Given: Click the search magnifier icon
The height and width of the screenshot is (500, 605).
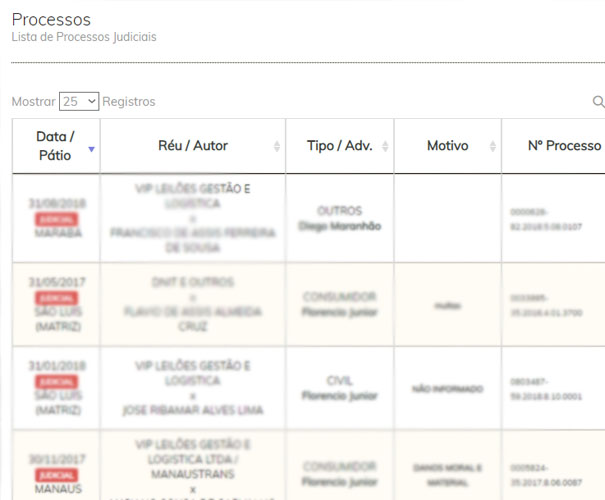Looking at the screenshot, I should 598,102.
